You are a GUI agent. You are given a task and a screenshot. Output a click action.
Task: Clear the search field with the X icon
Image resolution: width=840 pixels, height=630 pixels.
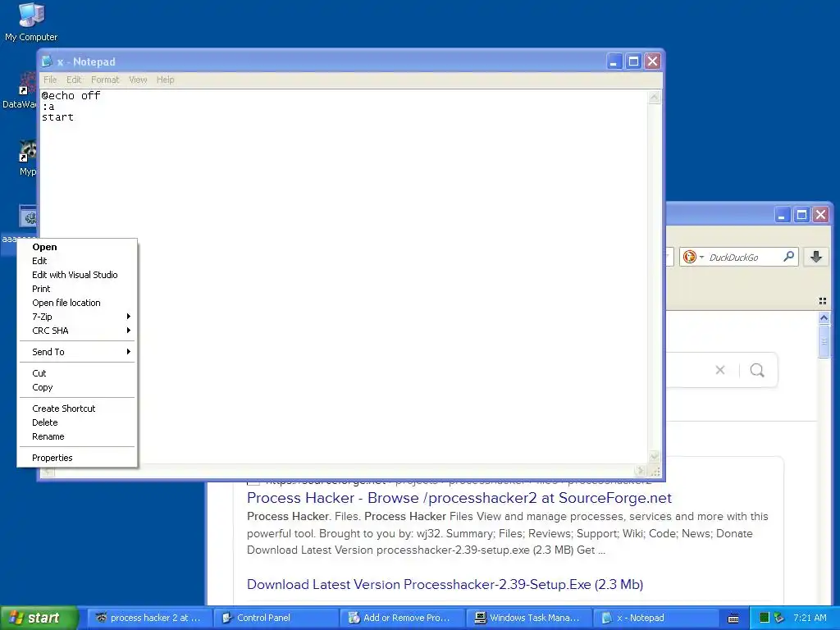pos(720,370)
